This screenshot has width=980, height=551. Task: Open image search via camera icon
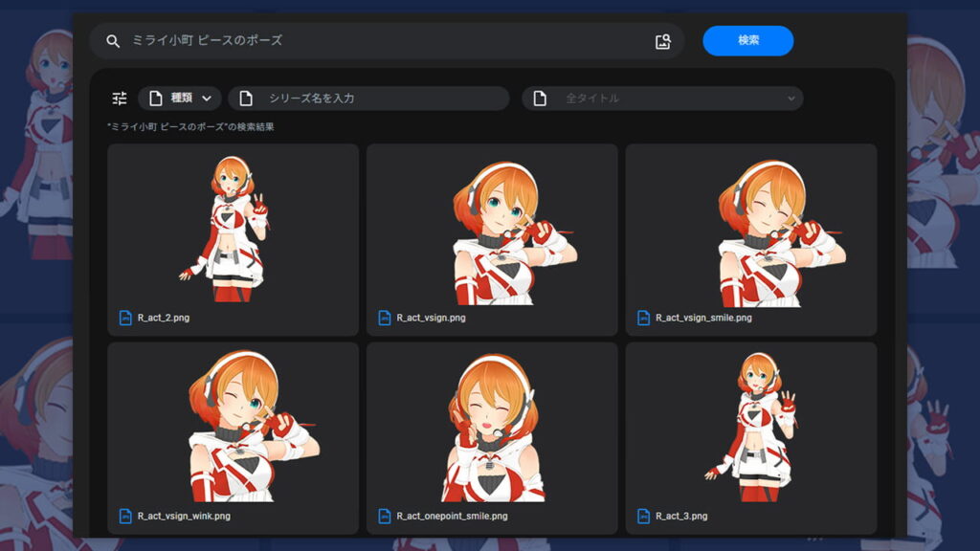662,41
